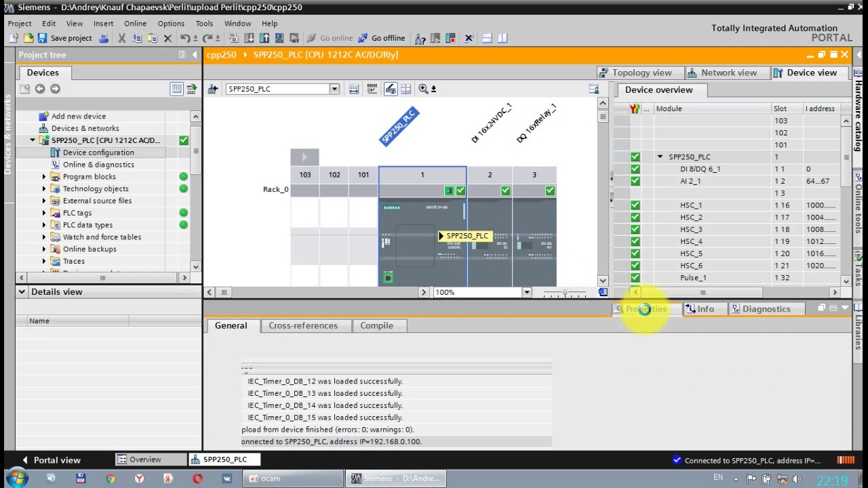Viewport: 868px width, 488px height.
Task: Open the Options menu
Action: 171,23
